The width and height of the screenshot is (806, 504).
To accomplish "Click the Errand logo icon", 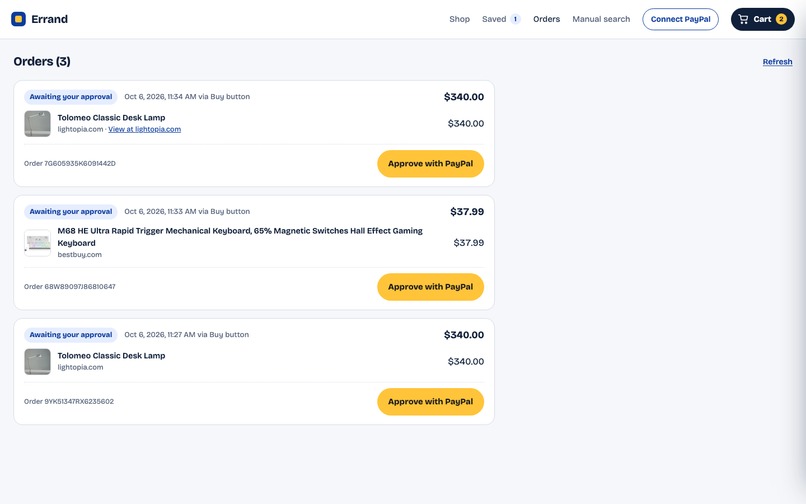I will 19,19.
